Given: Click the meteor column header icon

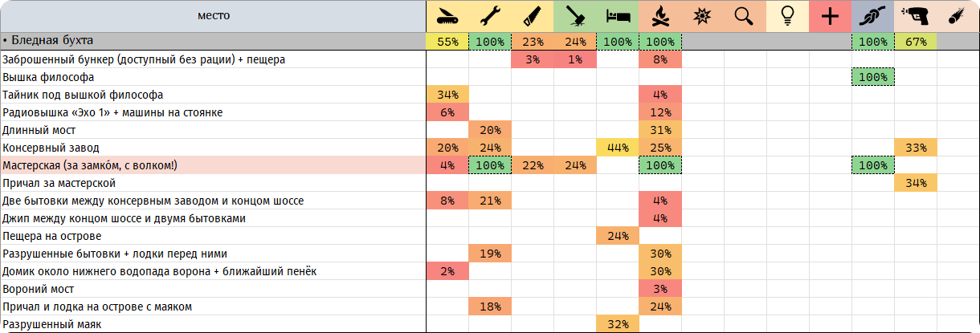Looking at the screenshot, I should [x=958, y=16].
